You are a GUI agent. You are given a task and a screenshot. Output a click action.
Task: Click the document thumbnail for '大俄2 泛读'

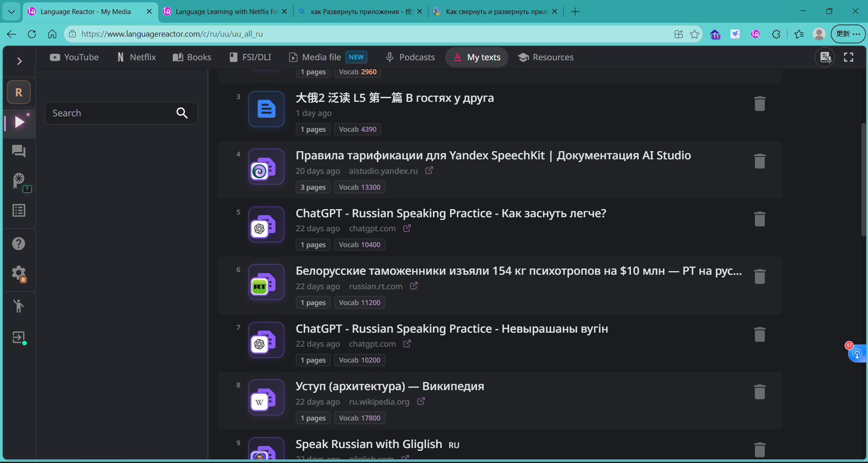[x=266, y=109]
